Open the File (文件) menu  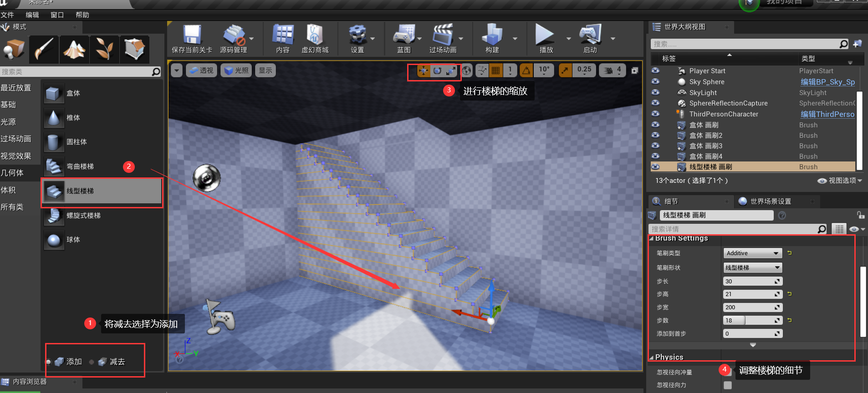(7, 15)
